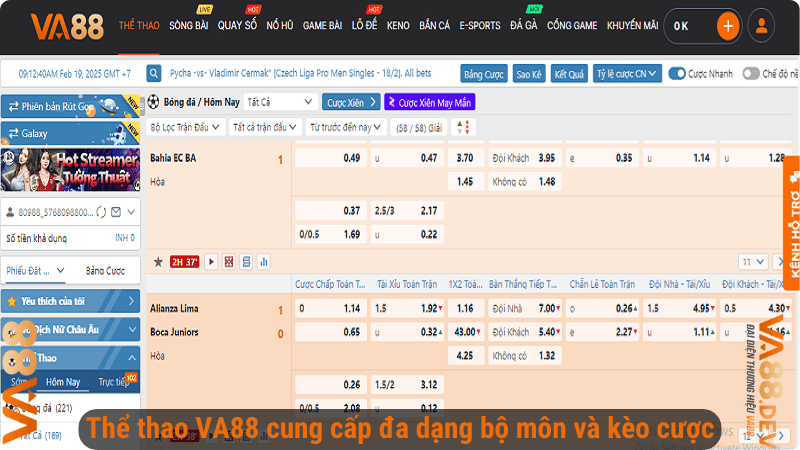Open live stream play icon

pyautogui.click(x=211, y=261)
